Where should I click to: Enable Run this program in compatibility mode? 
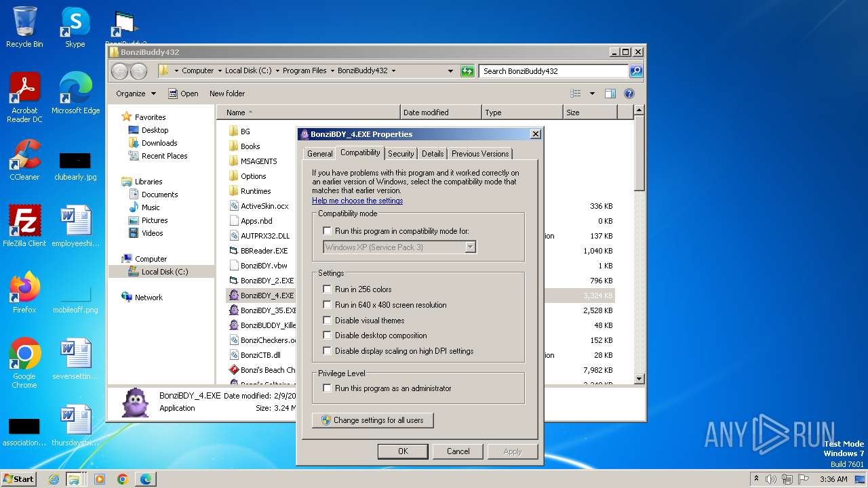coord(327,231)
